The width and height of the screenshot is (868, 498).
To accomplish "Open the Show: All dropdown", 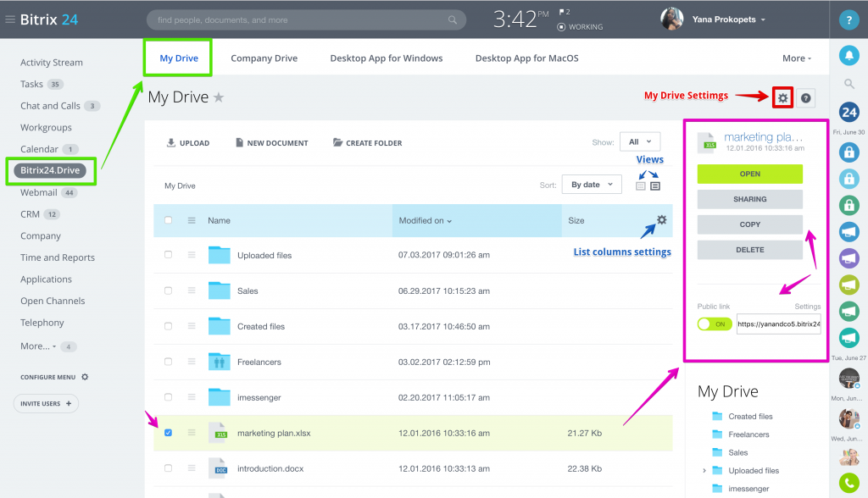I will coord(640,141).
